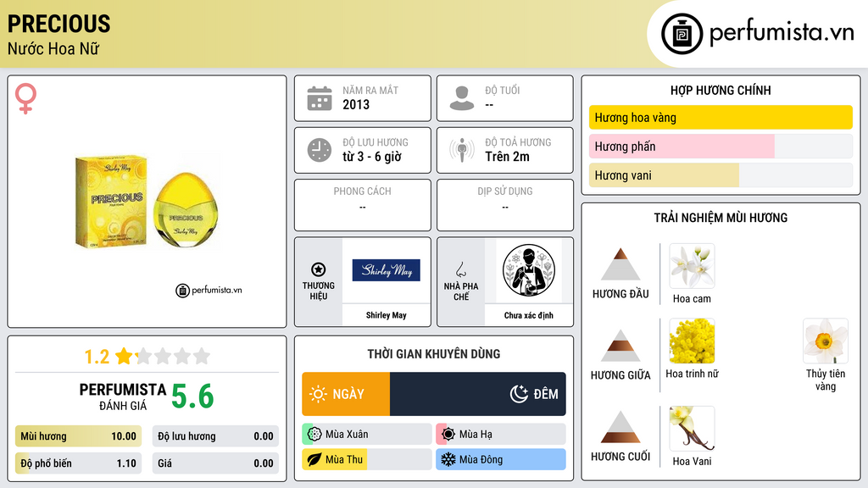
Task: Click the dark ĐÊM nighttime segment
Action: pyautogui.click(x=478, y=394)
